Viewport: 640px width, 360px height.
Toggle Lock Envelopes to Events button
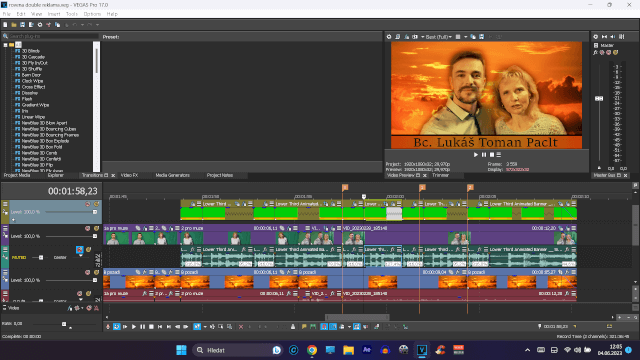coord(357,327)
